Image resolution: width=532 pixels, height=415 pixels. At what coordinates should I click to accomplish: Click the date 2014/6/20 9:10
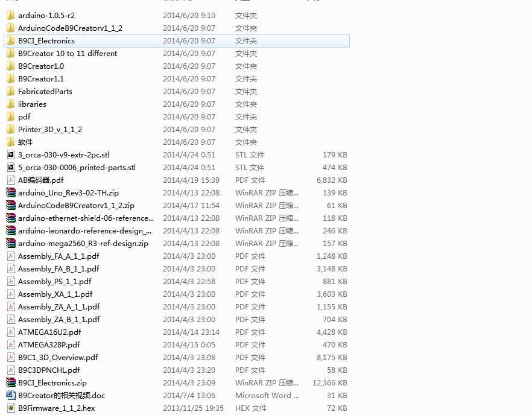(x=189, y=15)
